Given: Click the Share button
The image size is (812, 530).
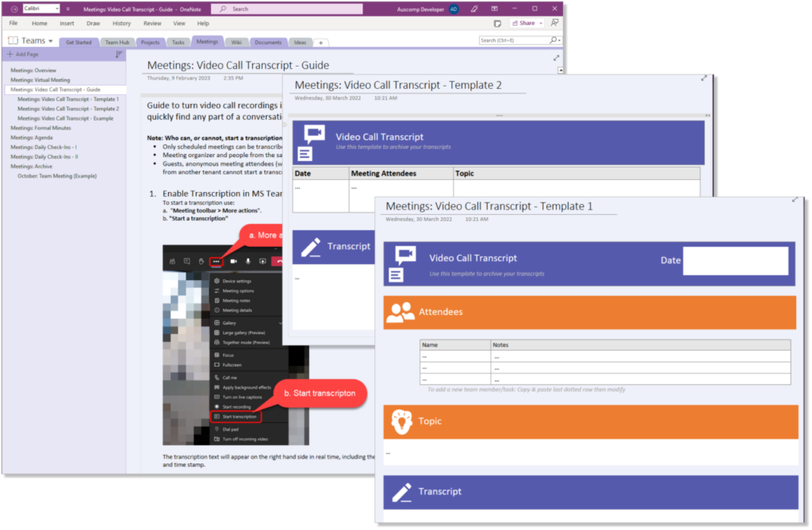Looking at the screenshot, I should [523, 24].
